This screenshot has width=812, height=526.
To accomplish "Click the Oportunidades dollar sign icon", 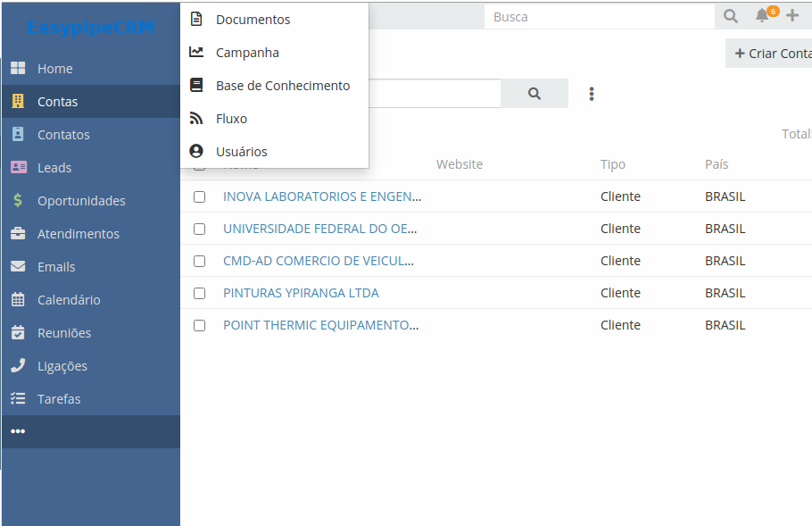I will (18, 200).
